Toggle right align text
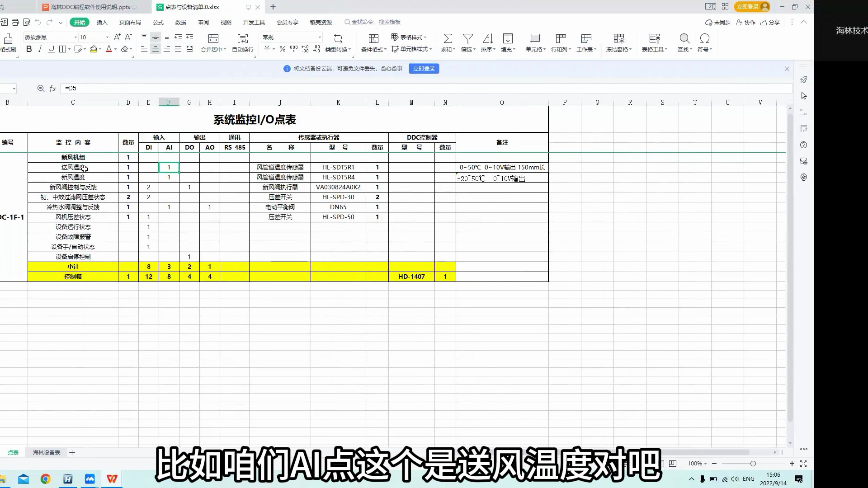 pos(167,49)
